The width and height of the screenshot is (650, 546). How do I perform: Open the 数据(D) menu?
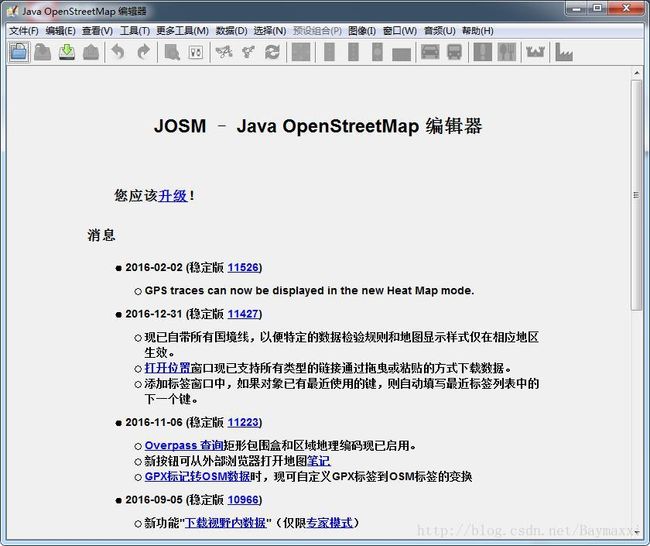click(231, 31)
